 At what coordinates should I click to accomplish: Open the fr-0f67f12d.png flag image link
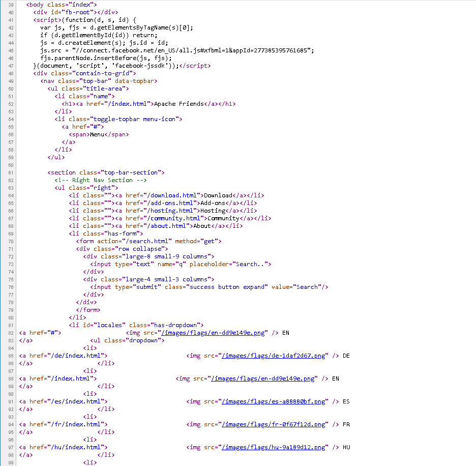coord(273,424)
